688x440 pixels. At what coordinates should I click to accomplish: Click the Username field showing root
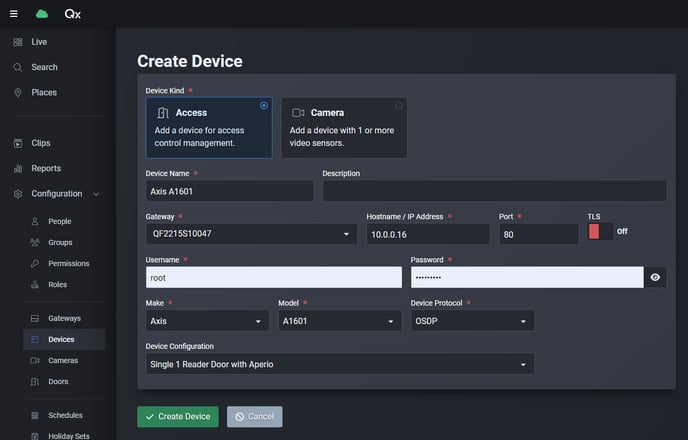coord(274,277)
